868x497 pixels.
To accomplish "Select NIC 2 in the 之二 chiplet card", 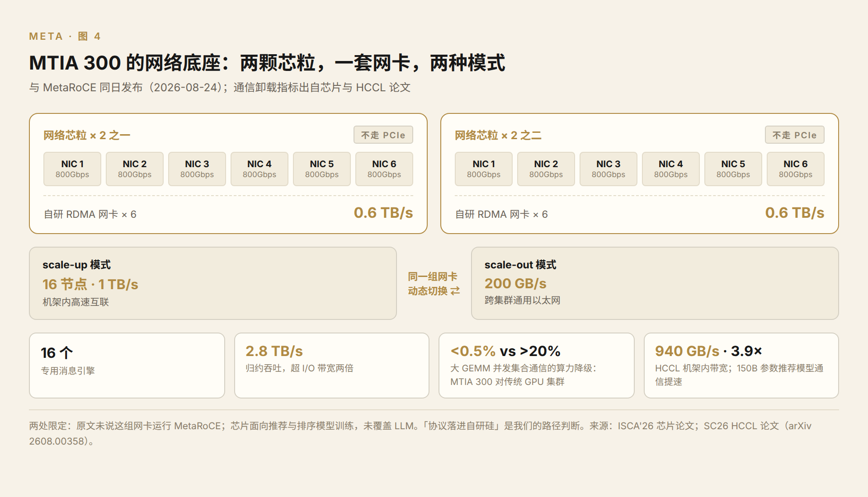I will tap(546, 169).
